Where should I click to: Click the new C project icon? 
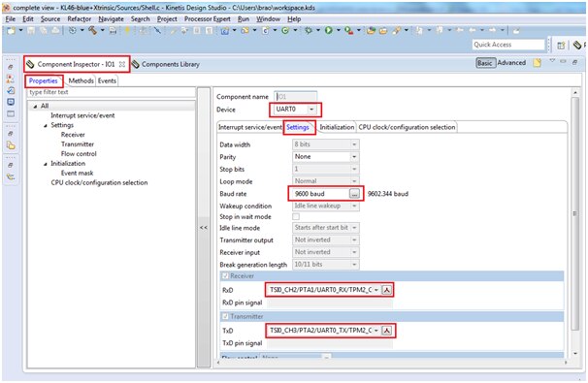[x=225, y=31]
